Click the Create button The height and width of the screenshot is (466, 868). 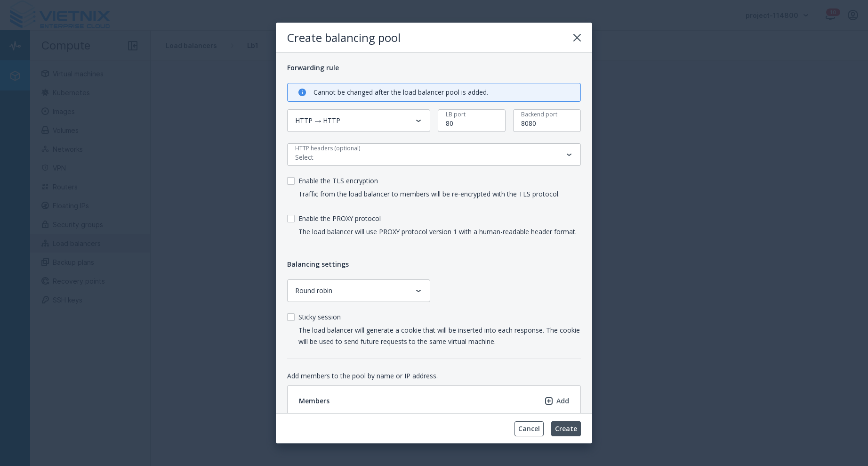[566, 429]
